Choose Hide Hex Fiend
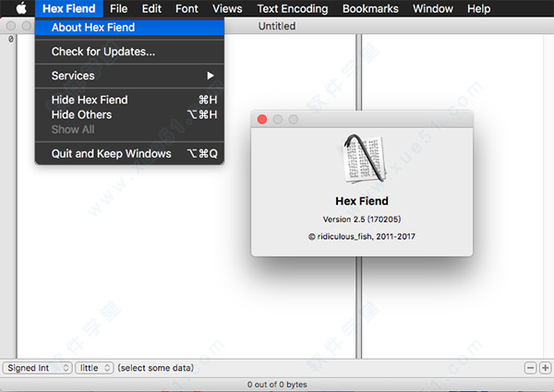554x392 pixels. tap(129, 100)
